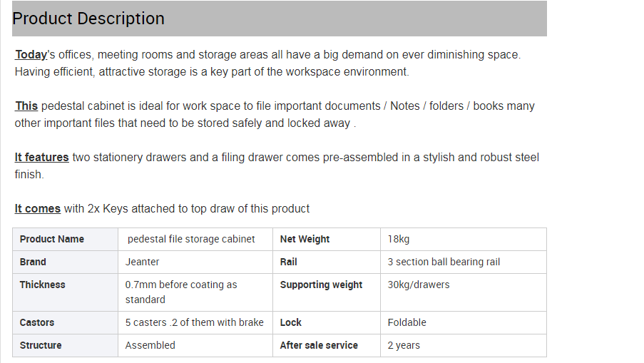Select the Brand label cell
Screen dimensions: 644x363
pyautogui.click(x=66, y=262)
